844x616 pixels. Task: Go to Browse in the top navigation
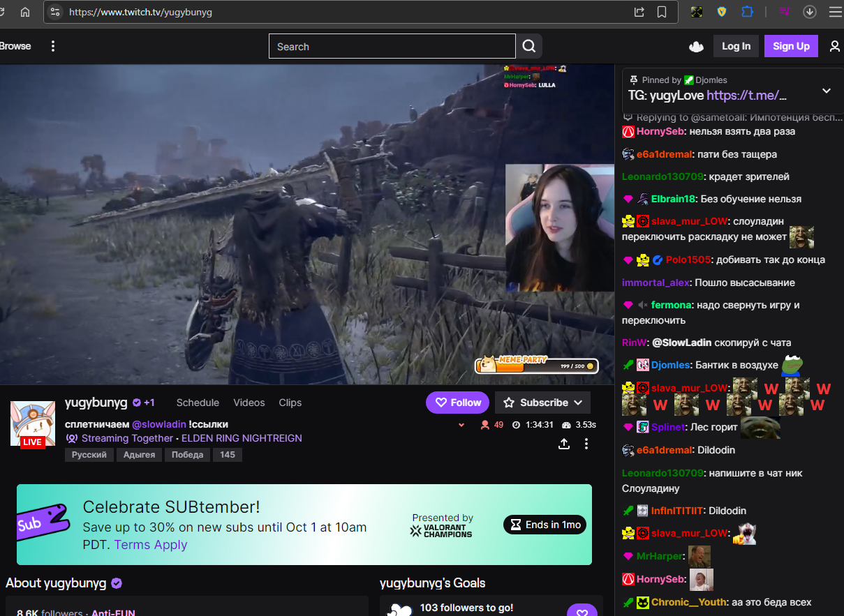(x=15, y=46)
